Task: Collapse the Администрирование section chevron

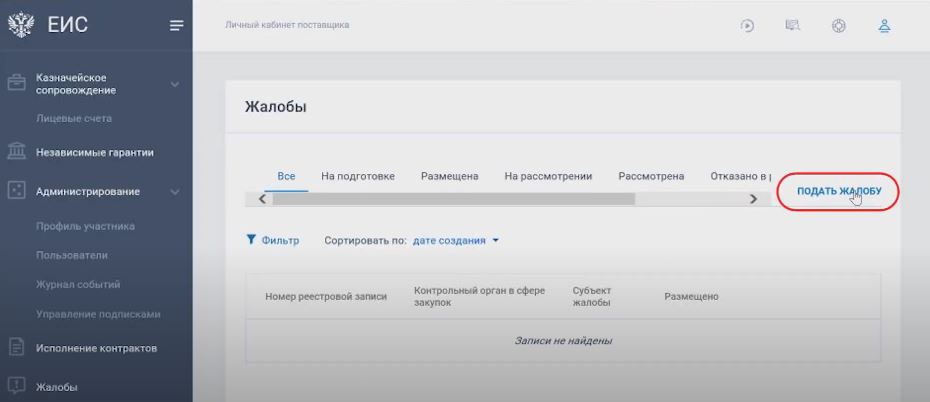Action: (175, 192)
